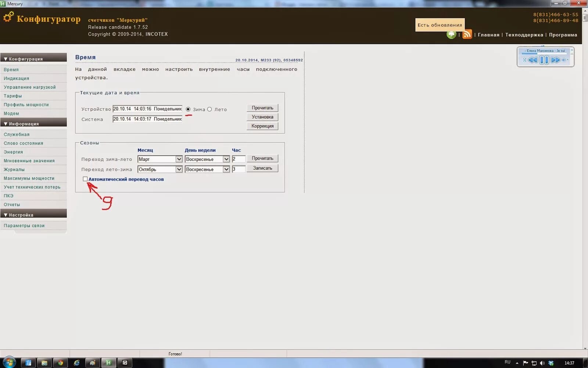Open the Windows Start menu

click(9, 362)
